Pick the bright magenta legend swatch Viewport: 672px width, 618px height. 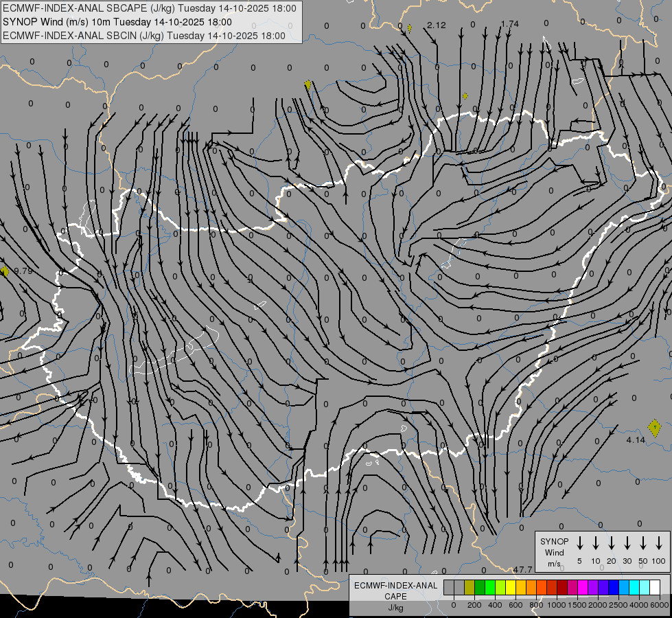tap(583, 587)
